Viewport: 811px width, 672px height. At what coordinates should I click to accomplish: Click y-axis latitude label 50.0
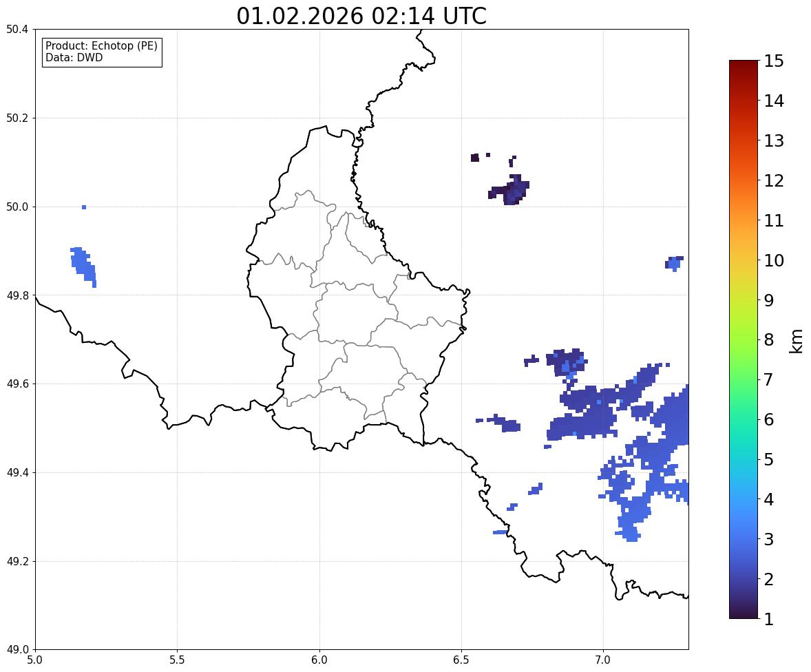(17, 207)
